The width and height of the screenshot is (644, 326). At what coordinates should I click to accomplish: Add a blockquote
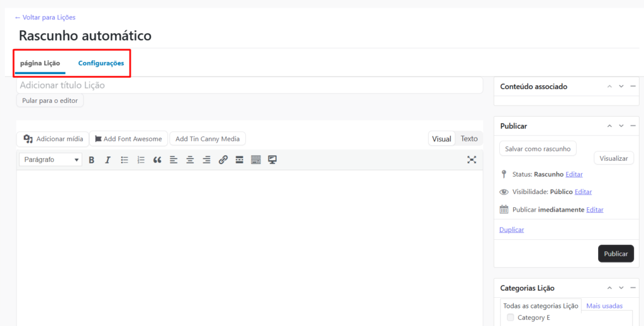coord(157,160)
